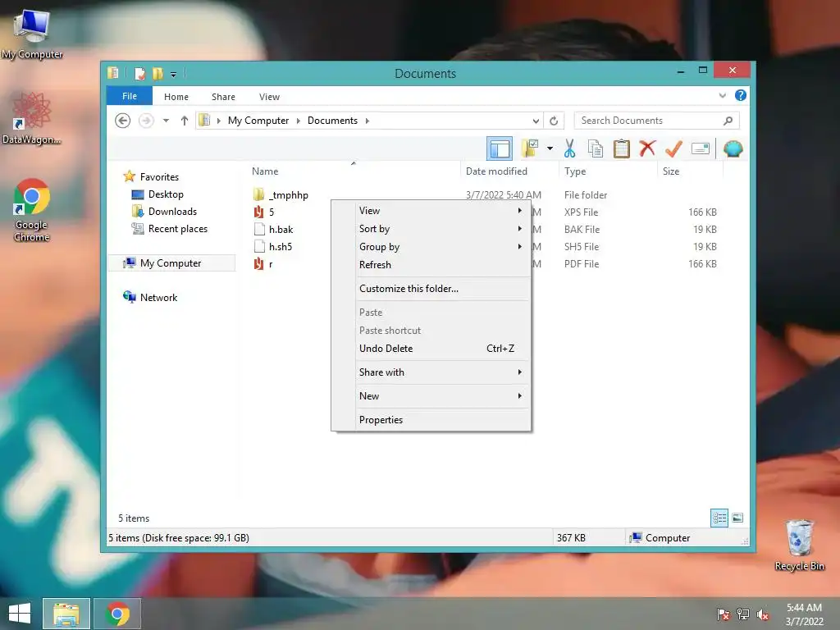Select My Computer in the navigation pane
The width and height of the screenshot is (840, 630).
171,263
